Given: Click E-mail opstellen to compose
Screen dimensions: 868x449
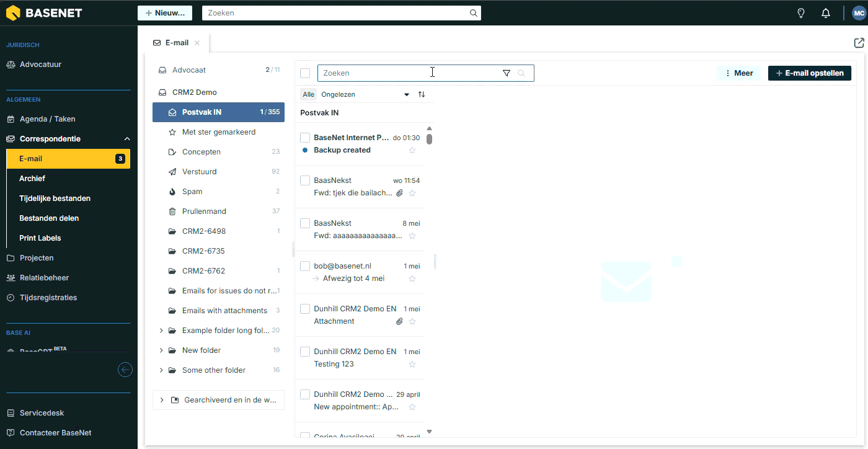Looking at the screenshot, I should pos(810,73).
